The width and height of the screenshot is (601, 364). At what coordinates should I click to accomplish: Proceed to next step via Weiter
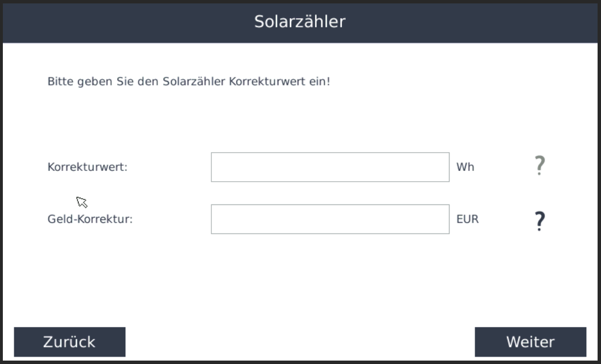point(530,342)
